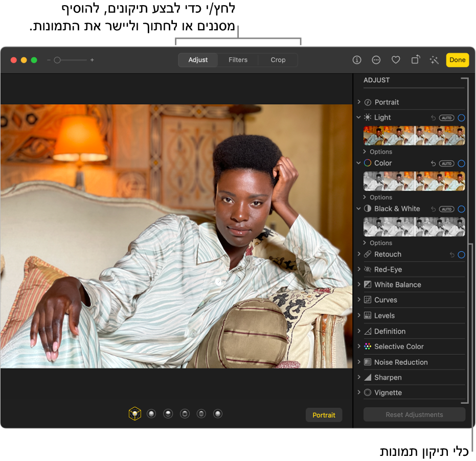The width and height of the screenshot is (476, 461).
Task: Expand Options under the Light section
Action: click(378, 151)
